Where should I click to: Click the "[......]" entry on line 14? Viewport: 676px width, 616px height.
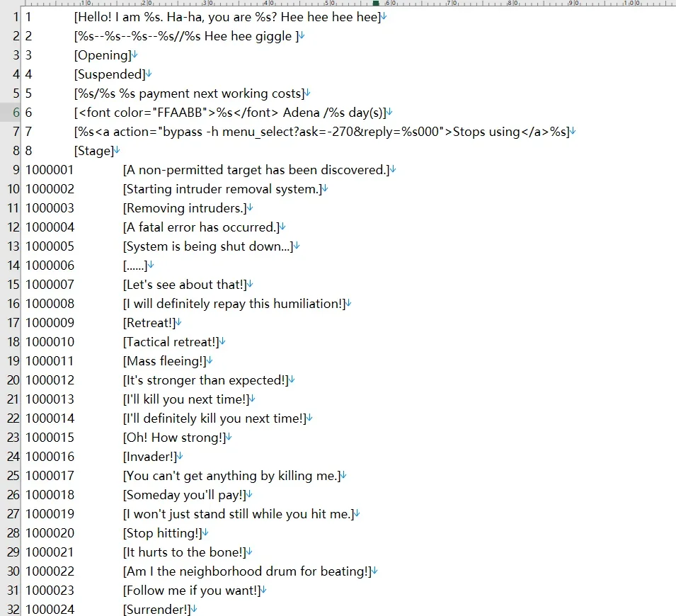click(135, 266)
